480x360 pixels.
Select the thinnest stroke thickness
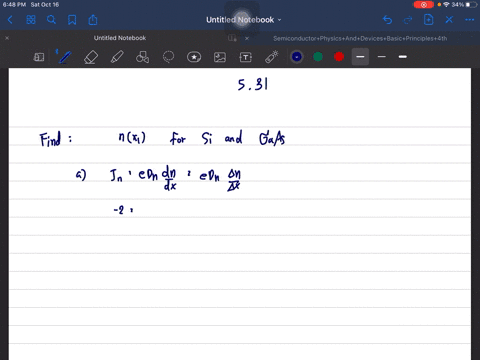(382, 57)
